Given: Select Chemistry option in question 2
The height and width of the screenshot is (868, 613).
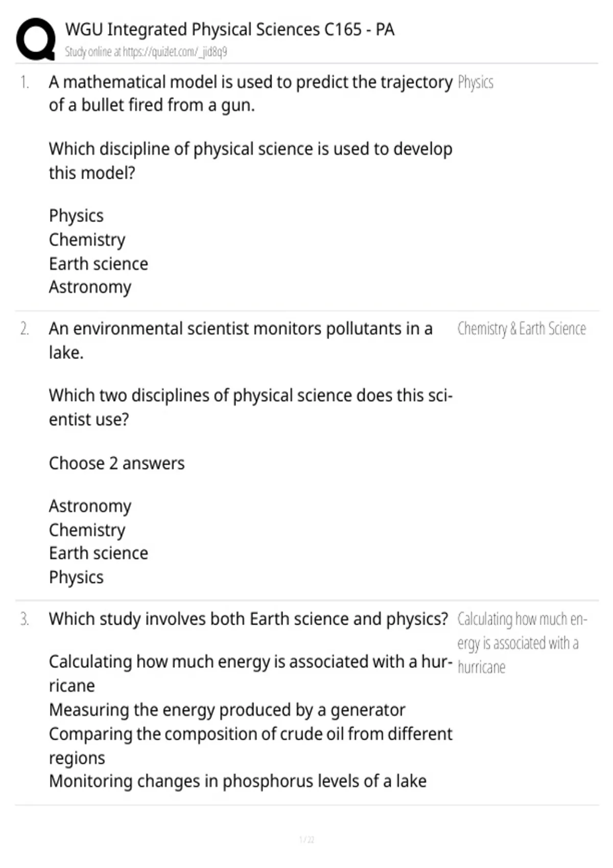Looking at the screenshot, I should (x=87, y=531).
